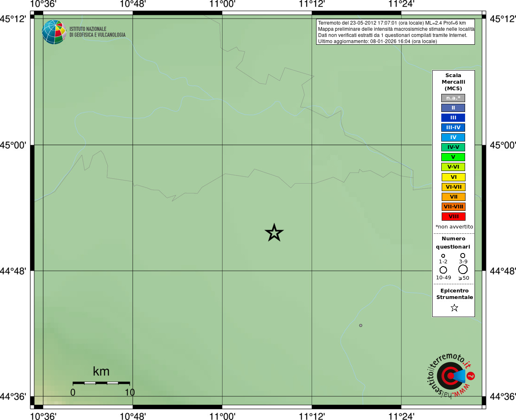The width and height of the screenshot is (516, 420).
Task: Click the earthquake info text box
Action: pos(395,32)
